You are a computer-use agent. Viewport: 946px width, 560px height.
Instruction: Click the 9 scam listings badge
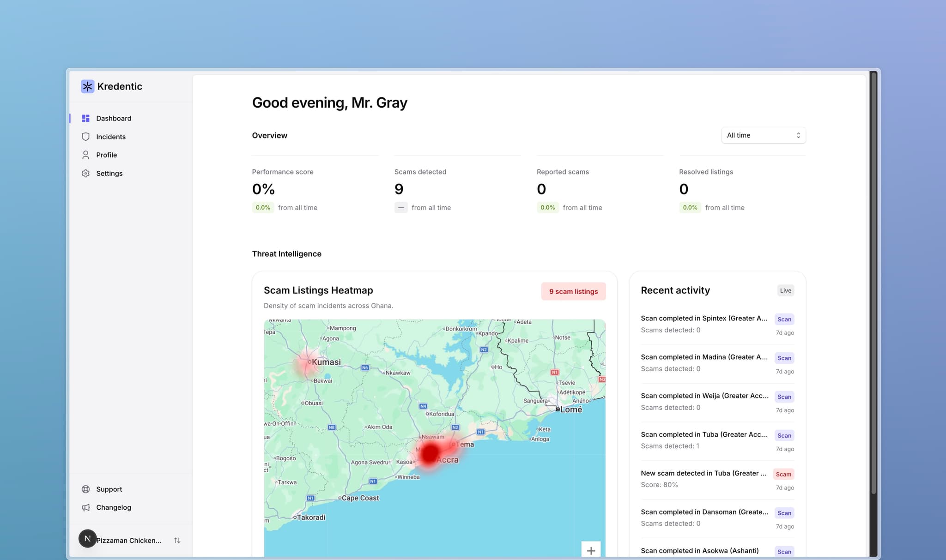573,291
